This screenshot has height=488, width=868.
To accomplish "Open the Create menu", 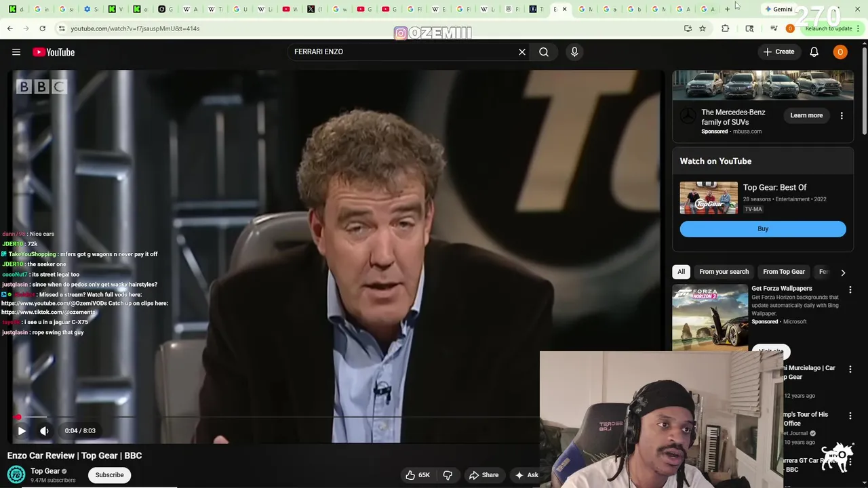I will point(778,52).
